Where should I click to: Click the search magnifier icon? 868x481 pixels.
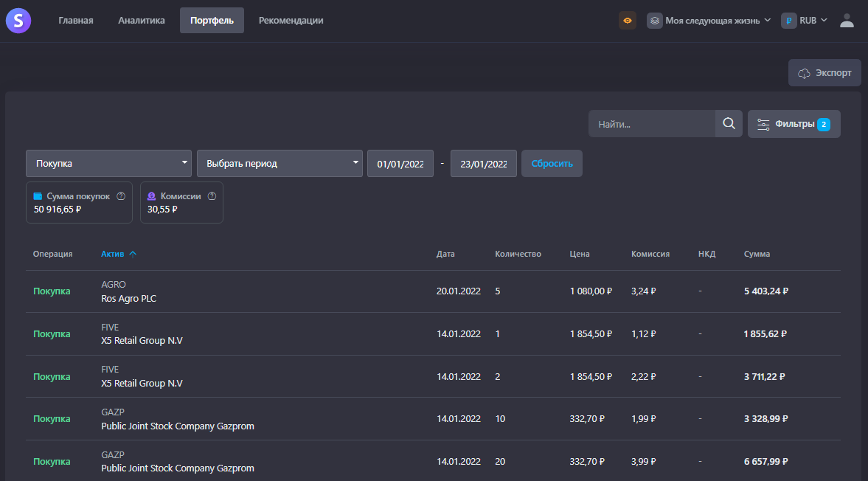tap(729, 123)
